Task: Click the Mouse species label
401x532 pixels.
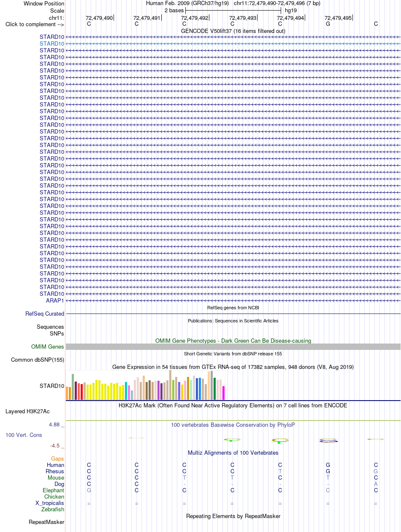Action: click(x=56, y=478)
